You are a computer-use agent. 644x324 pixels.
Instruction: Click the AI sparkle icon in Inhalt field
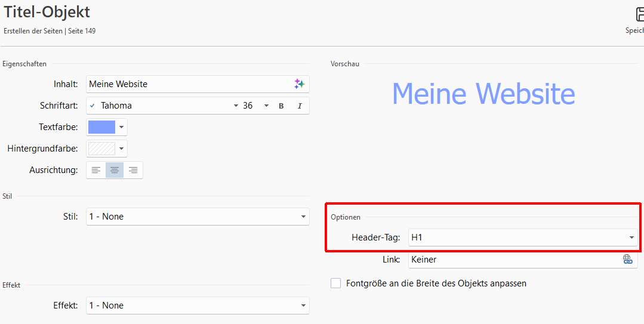click(299, 84)
